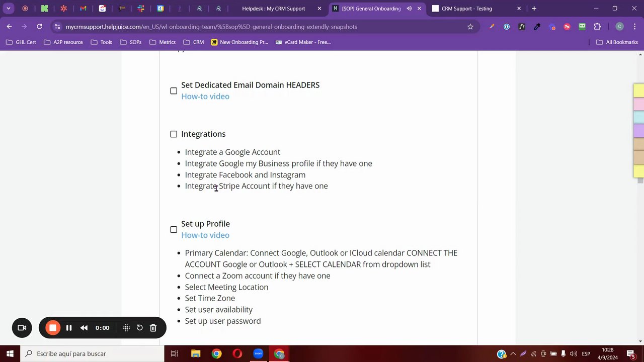Open the red pinwheel pinned tab
Image resolution: width=644 pixels, height=362 pixels.
(x=63, y=9)
